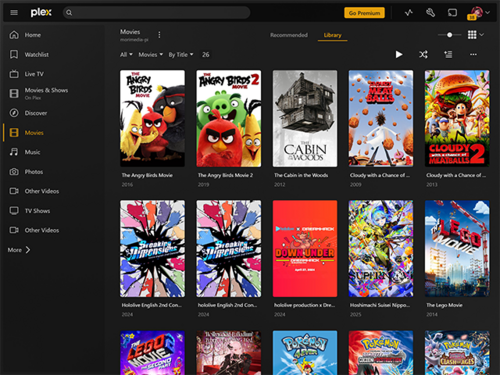Click the Photos camera icon
Viewport: 500px width, 375px height.
[14, 172]
